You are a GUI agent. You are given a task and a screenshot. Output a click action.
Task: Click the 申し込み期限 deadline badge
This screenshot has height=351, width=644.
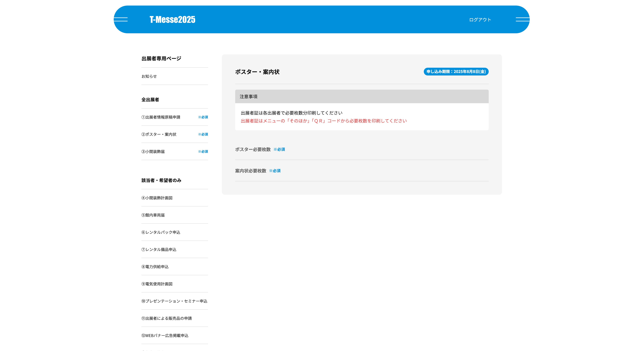456,72
